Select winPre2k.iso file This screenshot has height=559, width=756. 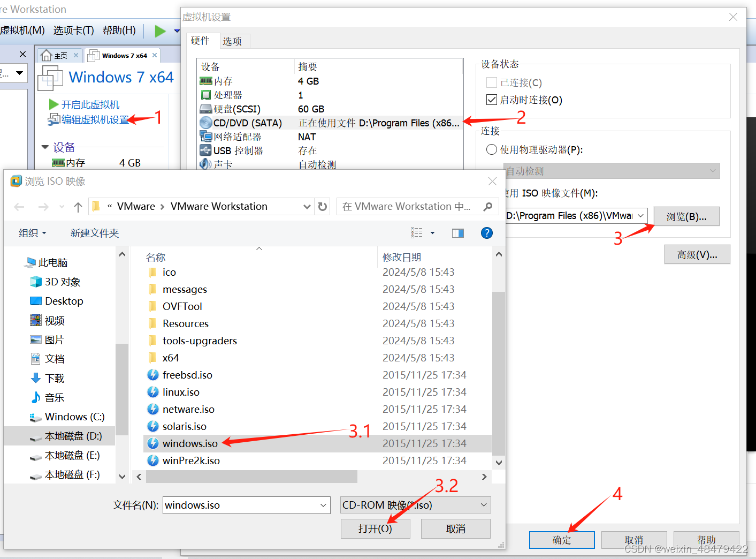click(191, 460)
